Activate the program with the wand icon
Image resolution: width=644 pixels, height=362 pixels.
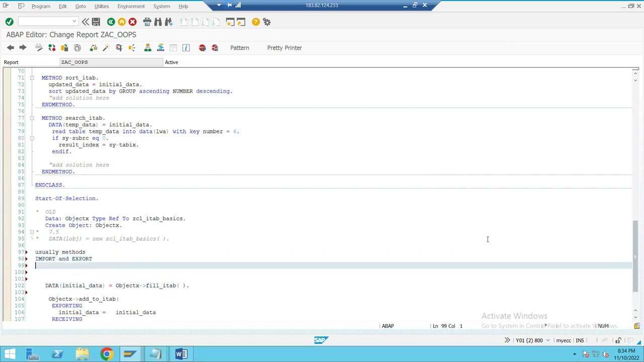106,48
